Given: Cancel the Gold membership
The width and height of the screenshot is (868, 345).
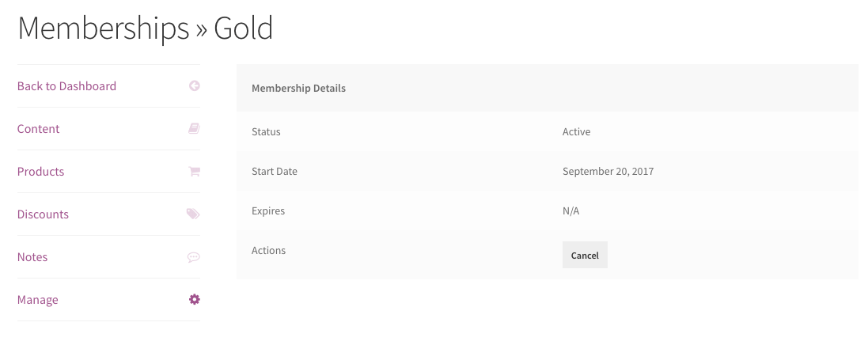Looking at the screenshot, I should (585, 255).
